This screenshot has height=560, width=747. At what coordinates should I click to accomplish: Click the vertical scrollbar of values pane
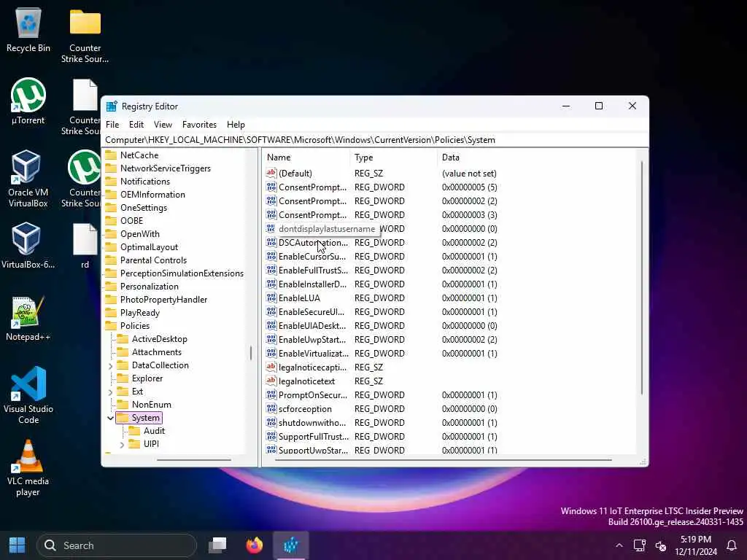[642, 278]
